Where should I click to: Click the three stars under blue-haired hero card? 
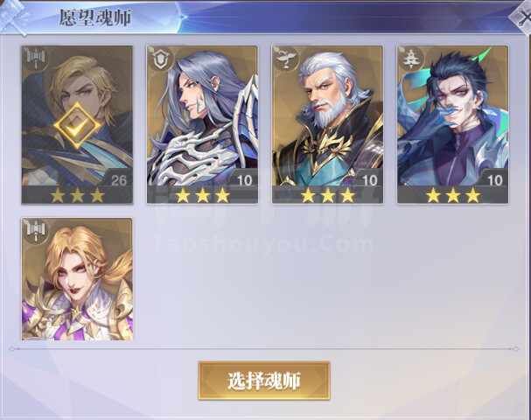point(453,195)
